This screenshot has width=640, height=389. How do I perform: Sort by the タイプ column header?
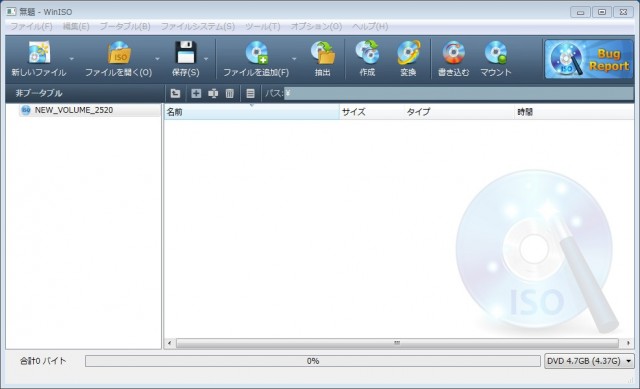click(x=459, y=112)
